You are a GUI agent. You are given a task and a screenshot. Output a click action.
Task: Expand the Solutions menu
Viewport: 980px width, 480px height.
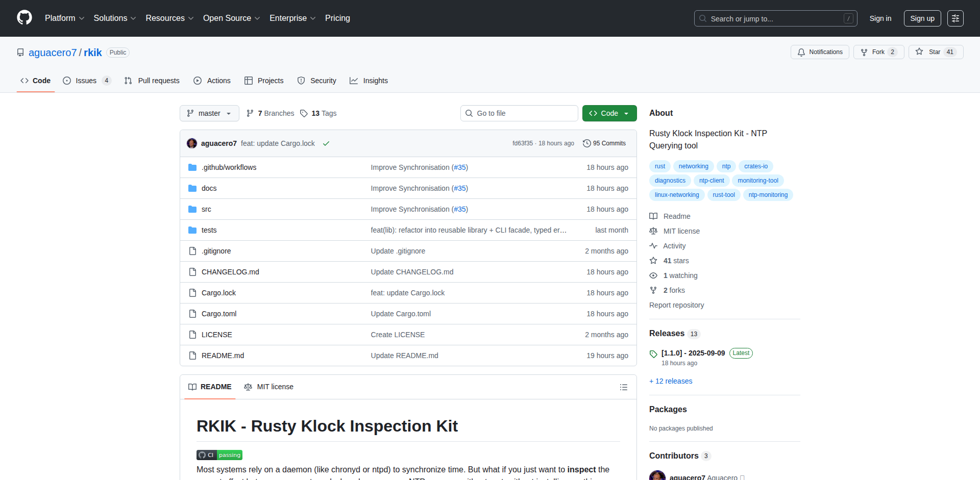click(x=115, y=18)
